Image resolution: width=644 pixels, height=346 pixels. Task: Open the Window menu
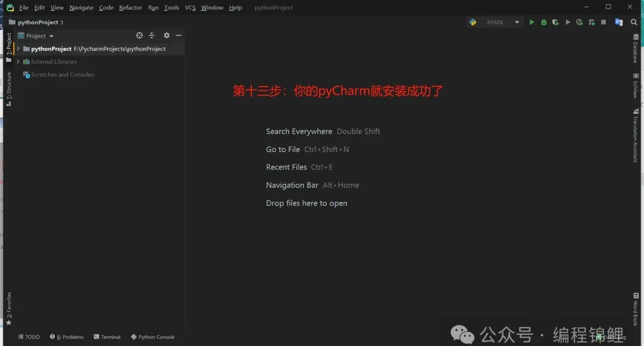[212, 7]
